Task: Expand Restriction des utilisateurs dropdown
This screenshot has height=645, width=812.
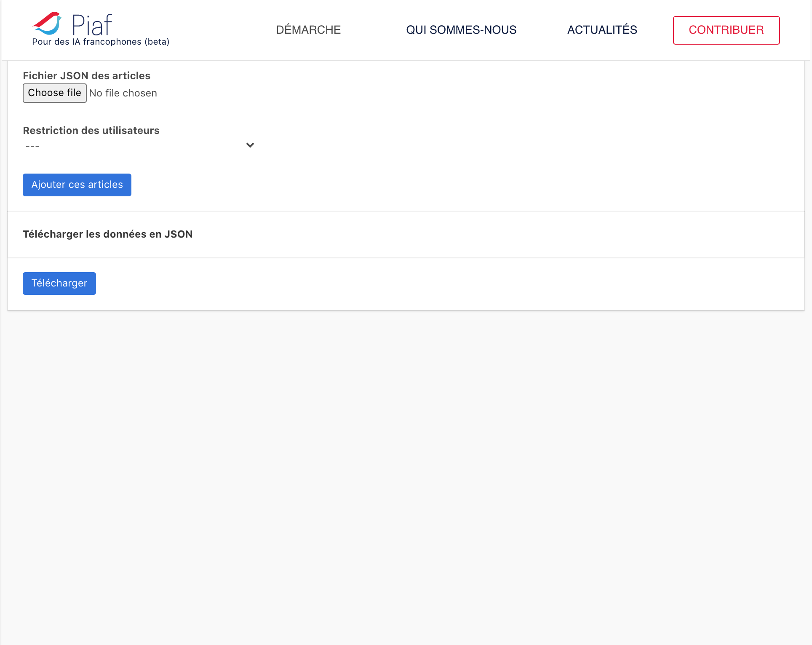Action: [x=140, y=145]
